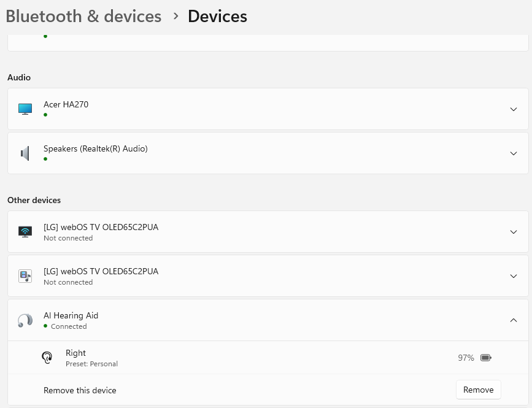Expand Speakers (Realtek(R) Audio) details

[514, 153]
